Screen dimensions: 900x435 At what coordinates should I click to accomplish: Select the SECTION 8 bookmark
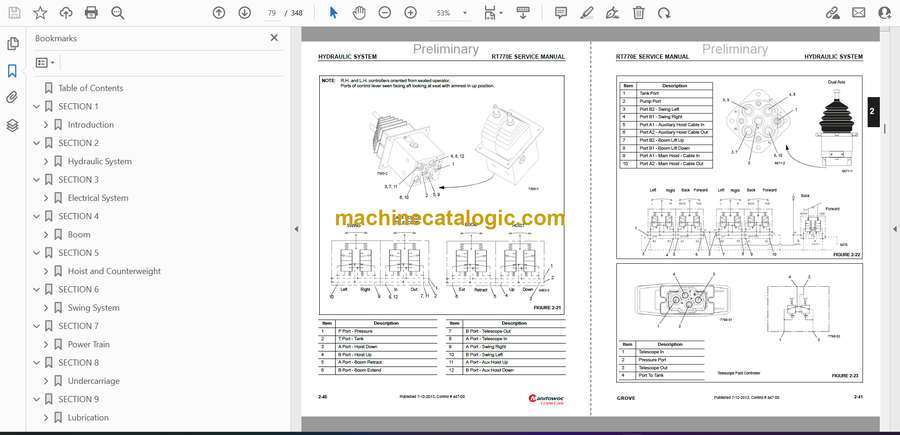(x=78, y=363)
